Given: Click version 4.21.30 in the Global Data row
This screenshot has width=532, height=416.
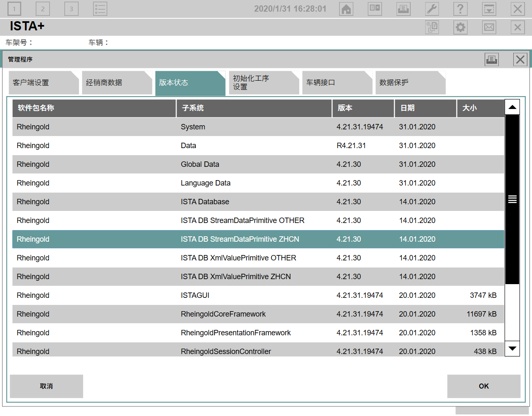Looking at the screenshot, I should (349, 164).
